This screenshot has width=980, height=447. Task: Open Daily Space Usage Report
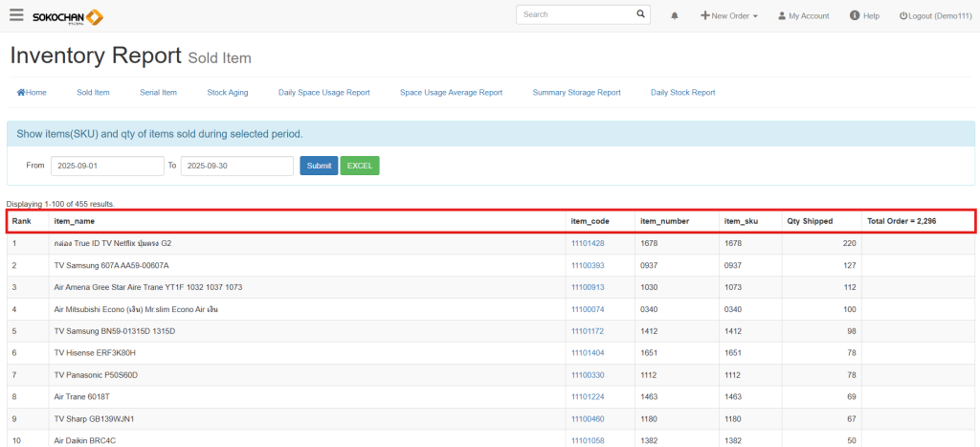tap(323, 93)
